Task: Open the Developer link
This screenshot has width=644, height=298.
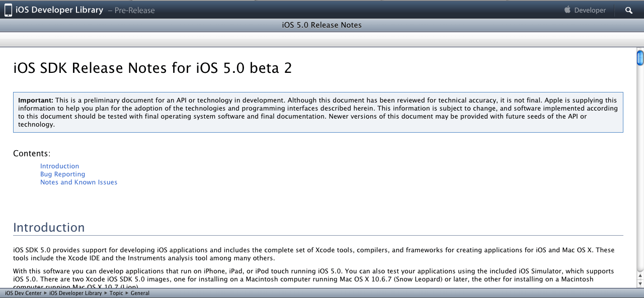Action: point(590,10)
